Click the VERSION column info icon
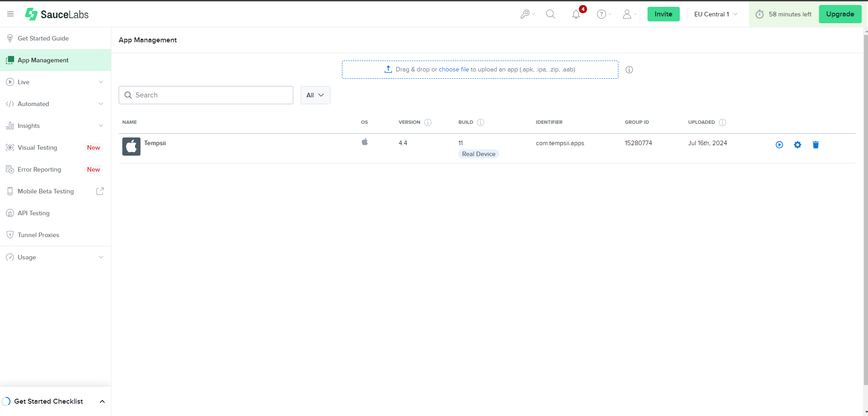This screenshot has width=868, height=416. [x=428, y=122]
